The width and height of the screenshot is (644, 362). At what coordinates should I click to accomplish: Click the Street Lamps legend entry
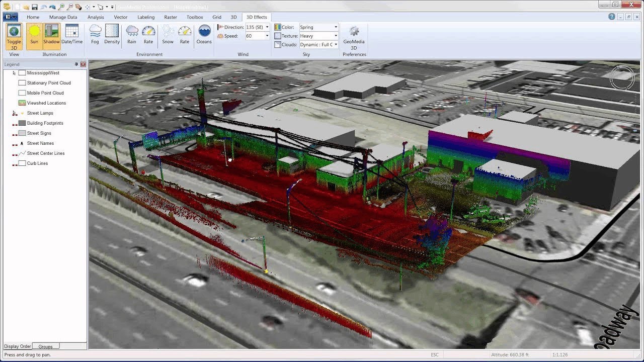pos(40,113)
